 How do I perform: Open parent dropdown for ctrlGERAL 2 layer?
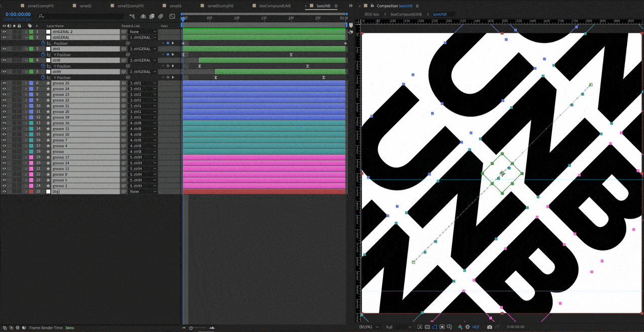click(x=143, y=32)
